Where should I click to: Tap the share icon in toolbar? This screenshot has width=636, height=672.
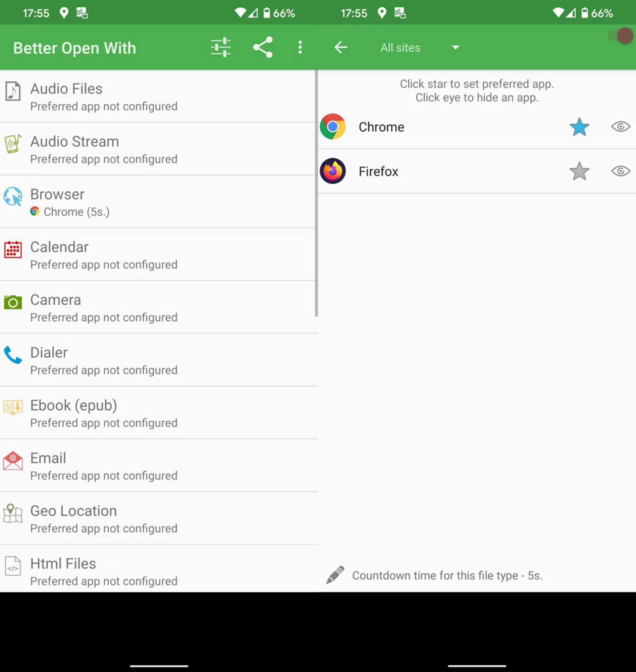pyautogui.click(x=263, y=47)
